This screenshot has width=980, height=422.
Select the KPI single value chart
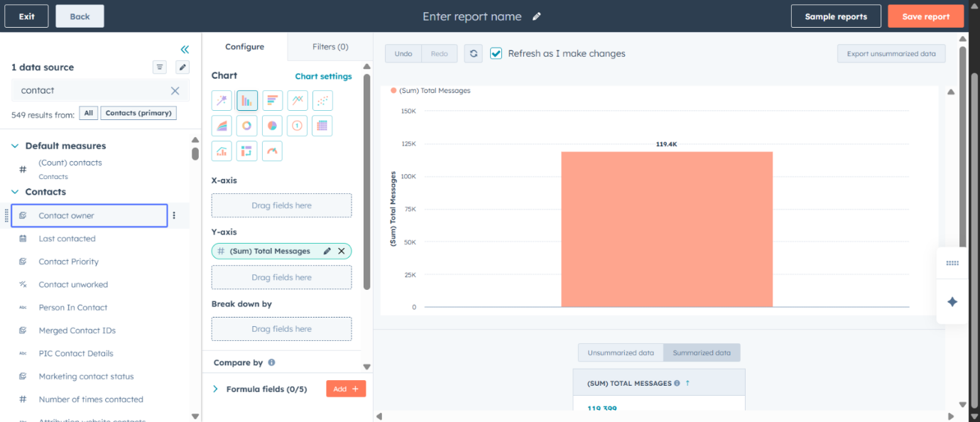point(297,126)
